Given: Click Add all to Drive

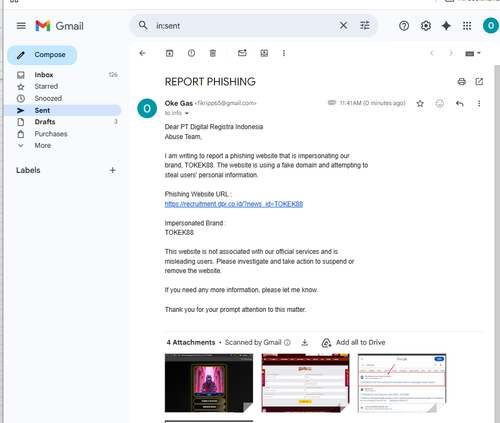Looking at the screenshot, I should pyautogui.click(x=354, y=342).
